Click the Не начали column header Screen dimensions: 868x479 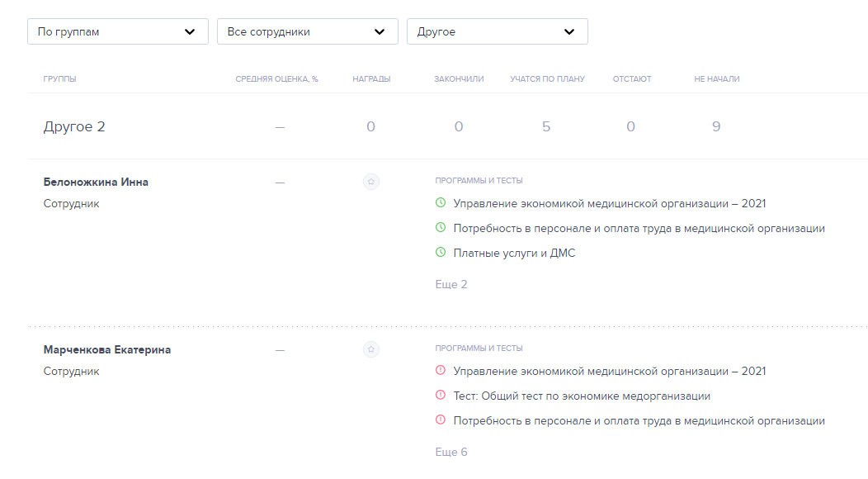pyautogui.click(x=716, y=79)
